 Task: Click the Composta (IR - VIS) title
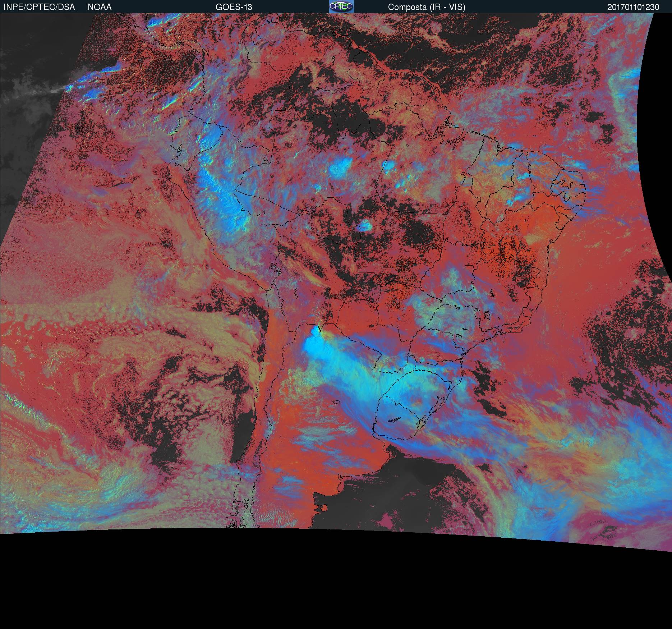click(x=427, y=7)
